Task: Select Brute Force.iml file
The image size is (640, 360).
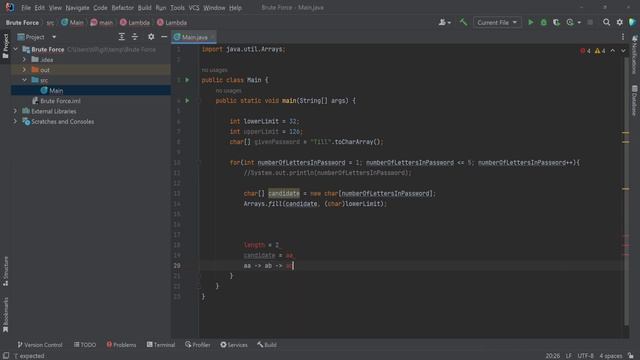Action: click(60, 101)
